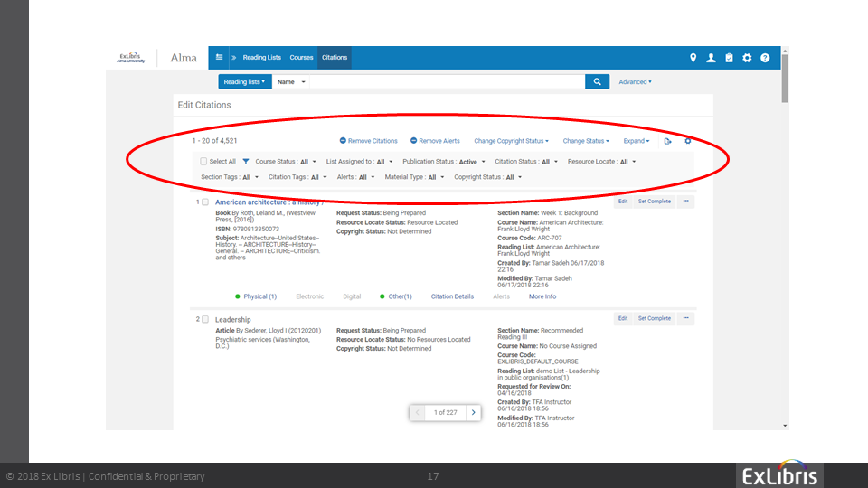
Task: Tick the checkbox for Leadership citation
Action: point(205,320)
